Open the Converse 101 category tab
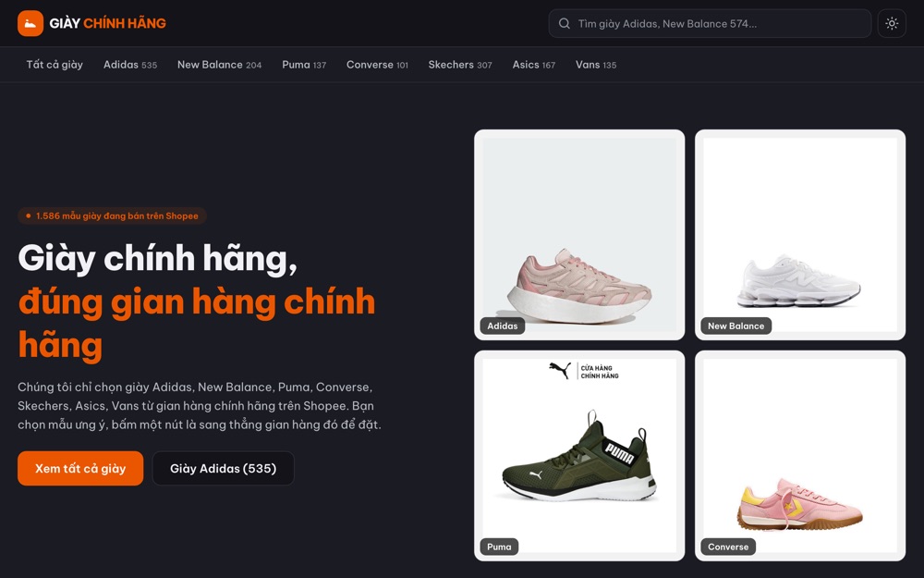The height and width of the screenshot is (578, 924). coord(377,65)
